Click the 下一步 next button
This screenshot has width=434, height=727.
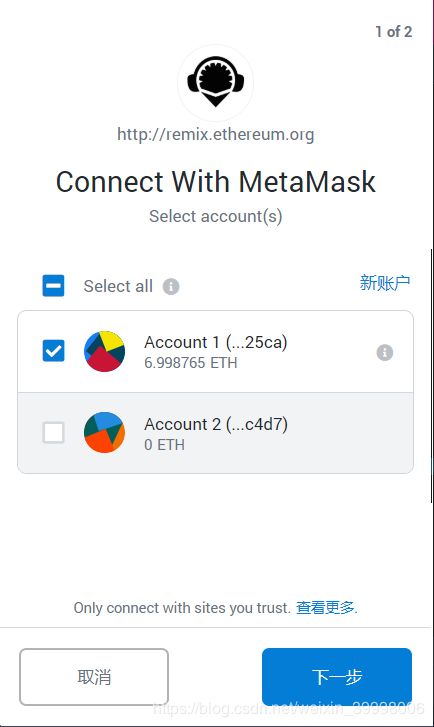[x=337, y=677]
